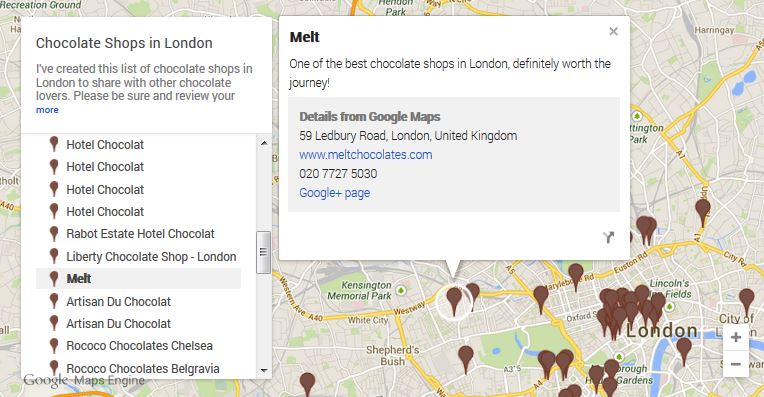Zoom in with the plus button
Screen dimensions: 764x397
736,337
